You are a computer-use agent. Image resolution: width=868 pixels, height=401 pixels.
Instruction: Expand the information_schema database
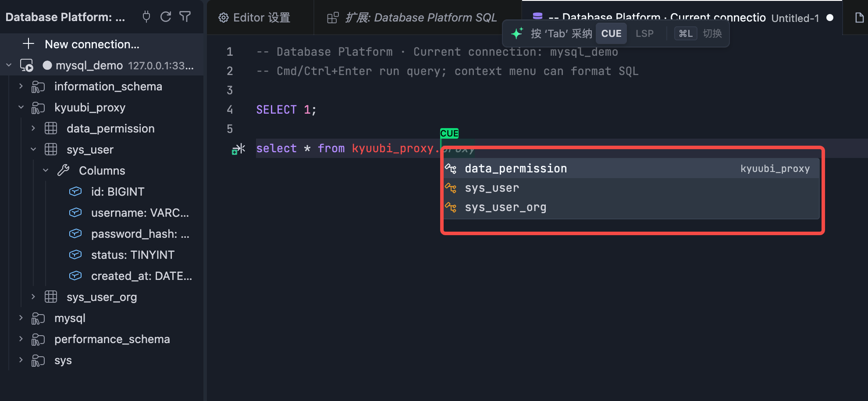[21, 86]
